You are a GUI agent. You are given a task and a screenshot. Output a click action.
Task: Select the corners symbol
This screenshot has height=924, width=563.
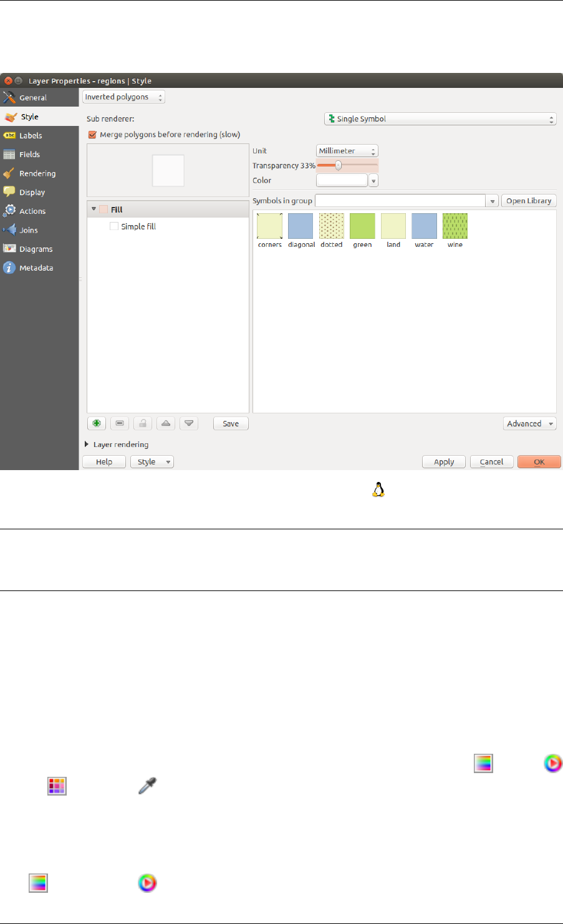click(270, 231)
